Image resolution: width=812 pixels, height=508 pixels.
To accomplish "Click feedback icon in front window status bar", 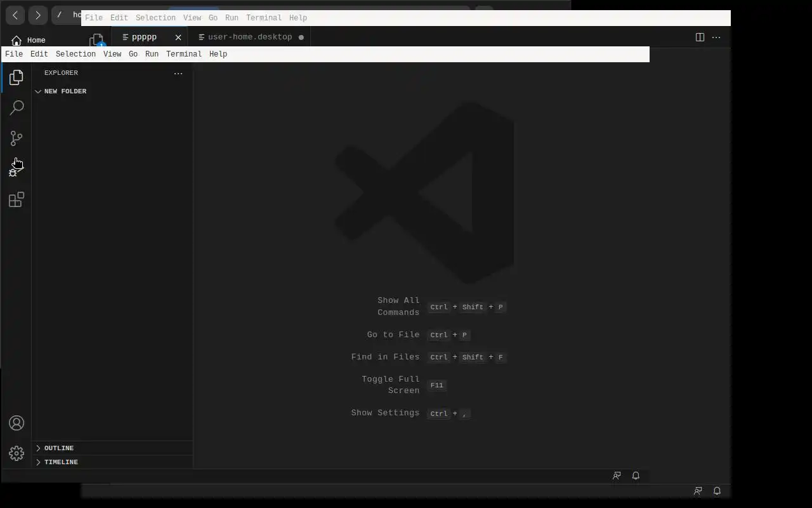I will [617, 476].
